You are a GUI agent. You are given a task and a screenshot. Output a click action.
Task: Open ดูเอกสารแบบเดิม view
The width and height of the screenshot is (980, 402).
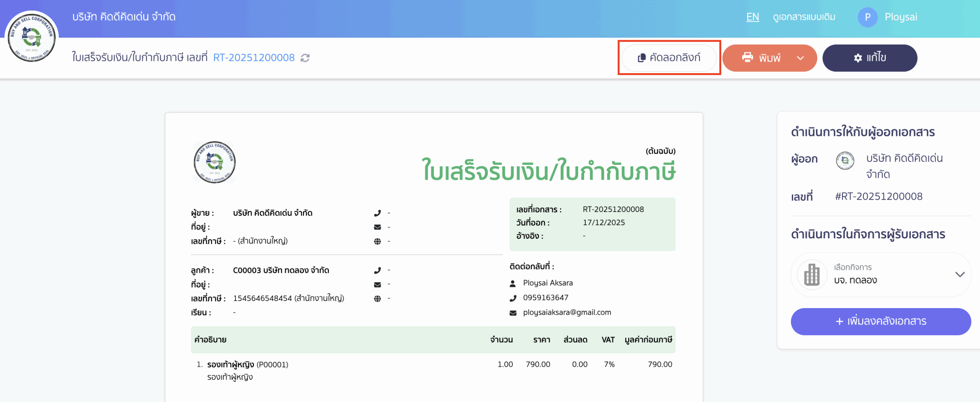(804, 17)
